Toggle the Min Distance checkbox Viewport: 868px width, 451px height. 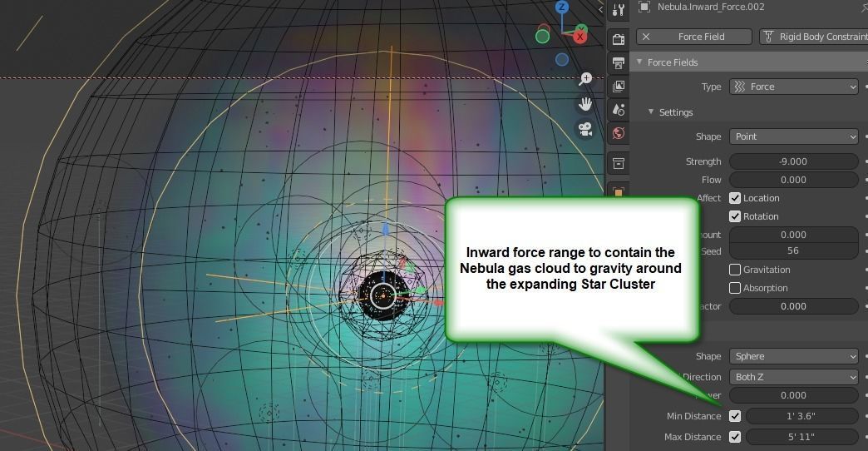pyautogui.click(x=735, y=415)
